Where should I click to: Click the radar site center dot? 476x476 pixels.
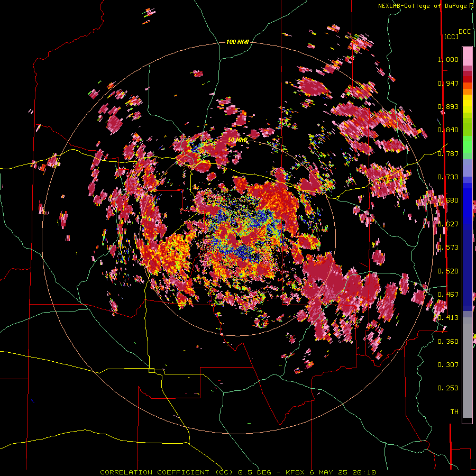tap(237, 237)
